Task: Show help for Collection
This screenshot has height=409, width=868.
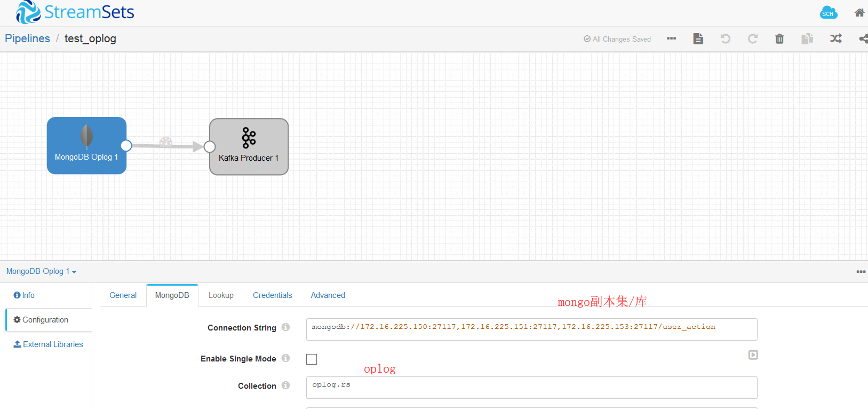Action: pos(286,386)
